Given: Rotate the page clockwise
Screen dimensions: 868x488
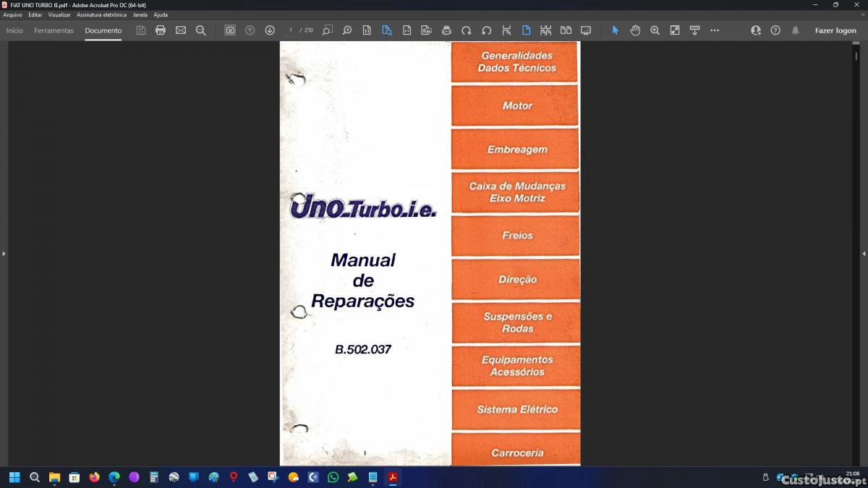Looking at the screenshot, I should tap(467, 30).
